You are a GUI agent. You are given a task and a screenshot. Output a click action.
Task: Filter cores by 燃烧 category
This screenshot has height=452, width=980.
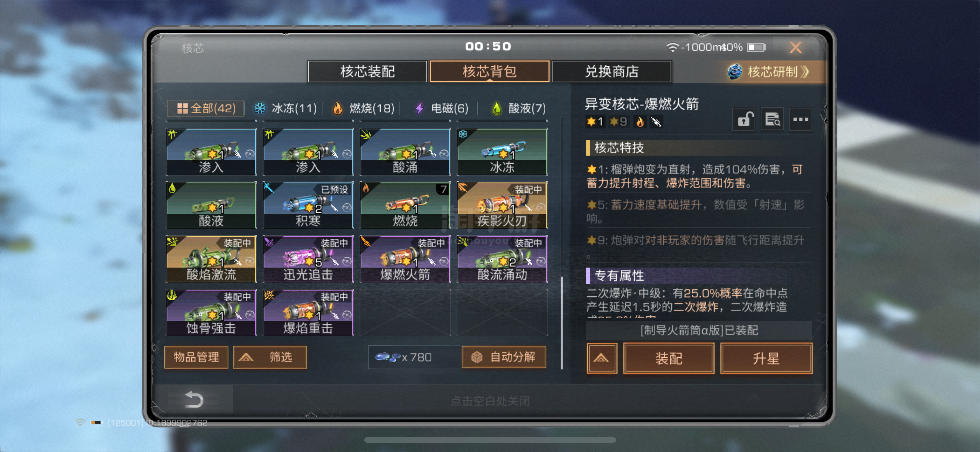click(x=363, y=108)
